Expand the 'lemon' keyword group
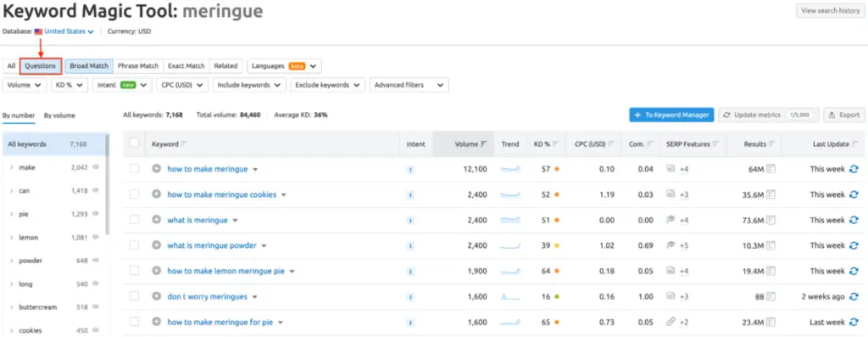Viewport: 868px width, 337px height. 12,237
